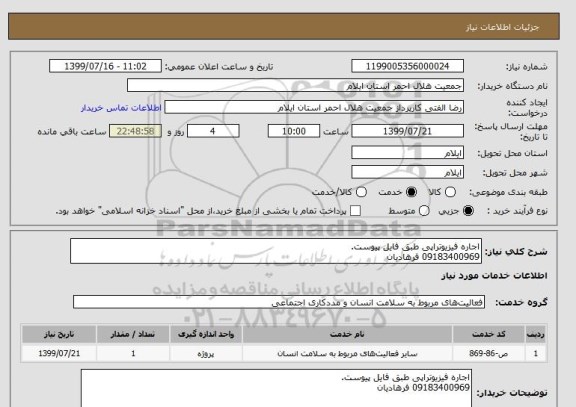Click the تاریخ نیاز column header
Screen dimensions: 576x407
[59, 334]
